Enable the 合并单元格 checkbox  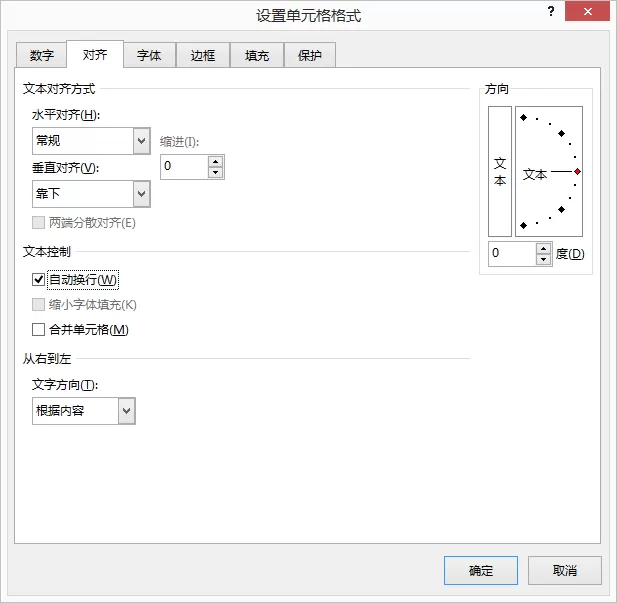point(38,329)
